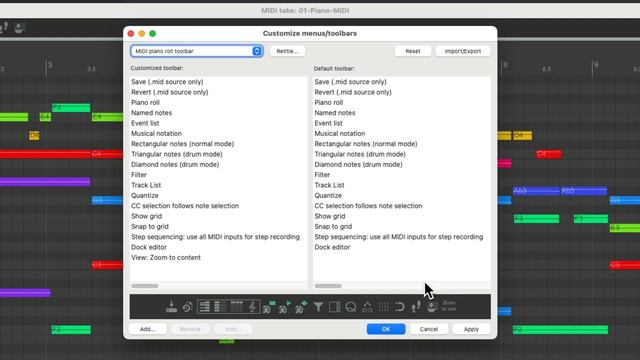Select 'Diamond notes (drum mode)' in Customized list
Image resolution: width=640 pixels, height=360 pixels.
(175, 164)
